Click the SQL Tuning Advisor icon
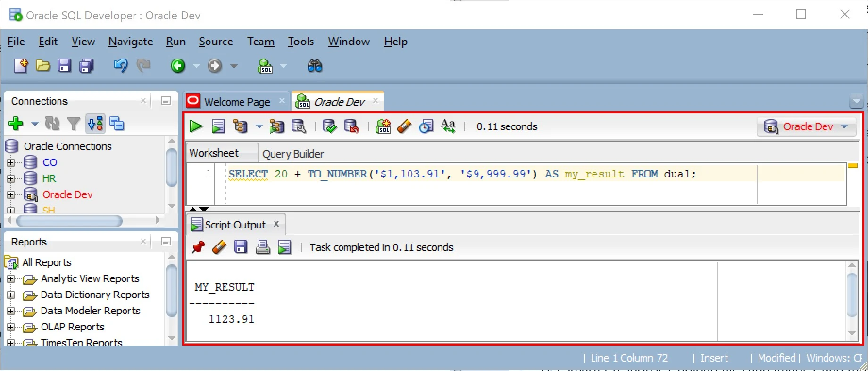Viewport: 868px width, 371px height. click(299, 126)
